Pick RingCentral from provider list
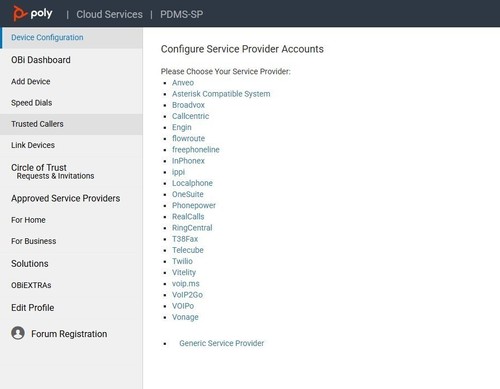The height and width of the screenshot is (389, 500). pos(192,228)
